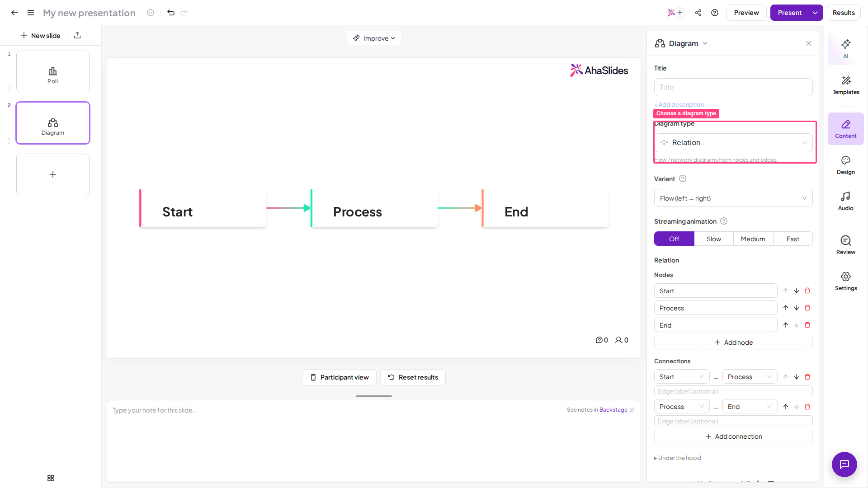Delete the Start node
The width and height of the screenshot is (868, 488).
click(x=807, y=291)
